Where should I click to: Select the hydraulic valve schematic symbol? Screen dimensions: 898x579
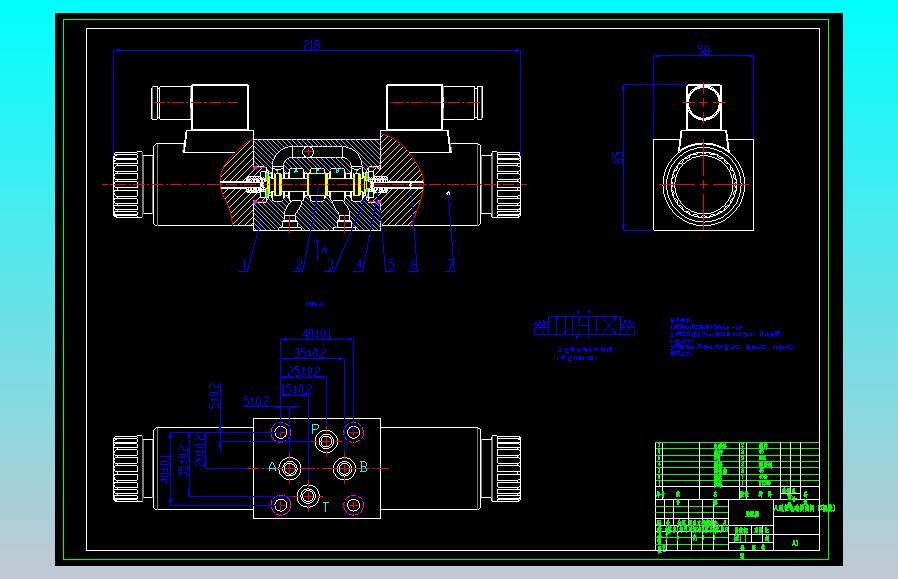point(585,325)
